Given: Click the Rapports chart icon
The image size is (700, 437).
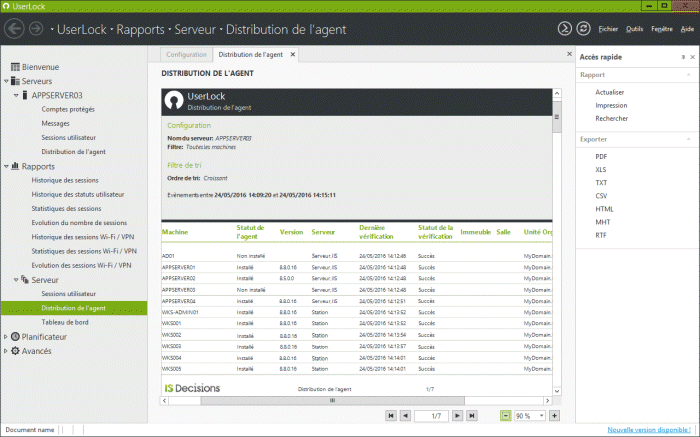Looking at the screenshot, I should [15, 166].
